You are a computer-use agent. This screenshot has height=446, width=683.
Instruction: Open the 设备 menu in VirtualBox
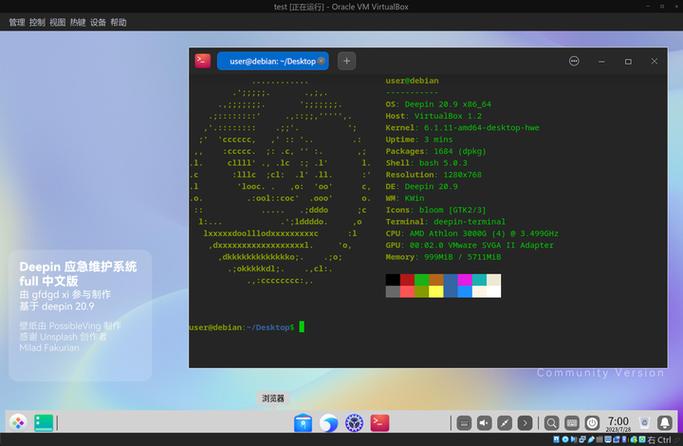[98, 22]
